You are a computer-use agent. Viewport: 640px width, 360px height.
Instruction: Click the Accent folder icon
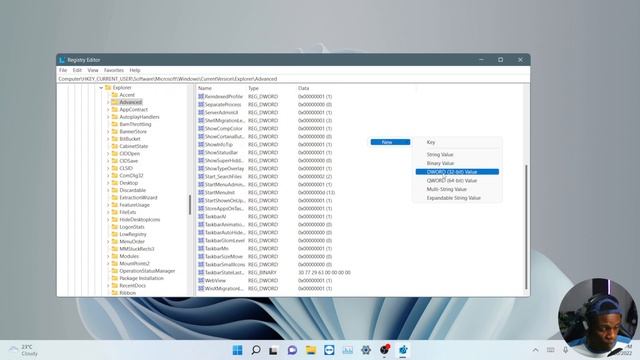click(115, 95)
